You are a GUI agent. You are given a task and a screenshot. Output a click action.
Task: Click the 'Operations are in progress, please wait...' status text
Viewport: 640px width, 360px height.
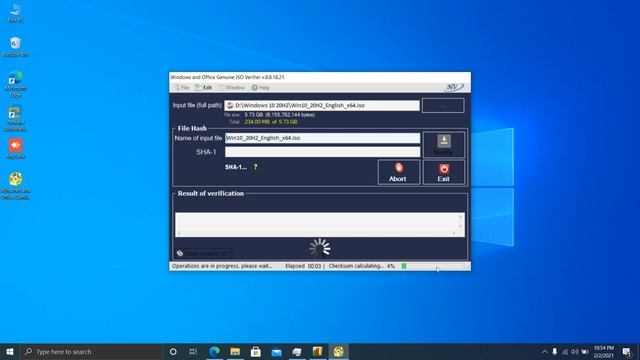point(222,266)
